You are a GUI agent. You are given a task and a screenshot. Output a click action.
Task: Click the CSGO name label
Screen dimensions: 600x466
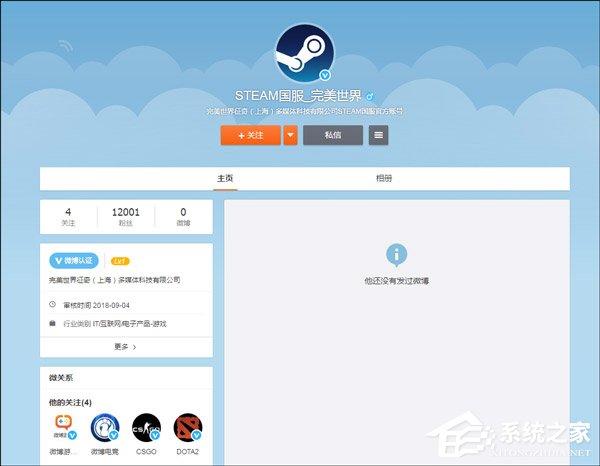[x=146, y=451]
